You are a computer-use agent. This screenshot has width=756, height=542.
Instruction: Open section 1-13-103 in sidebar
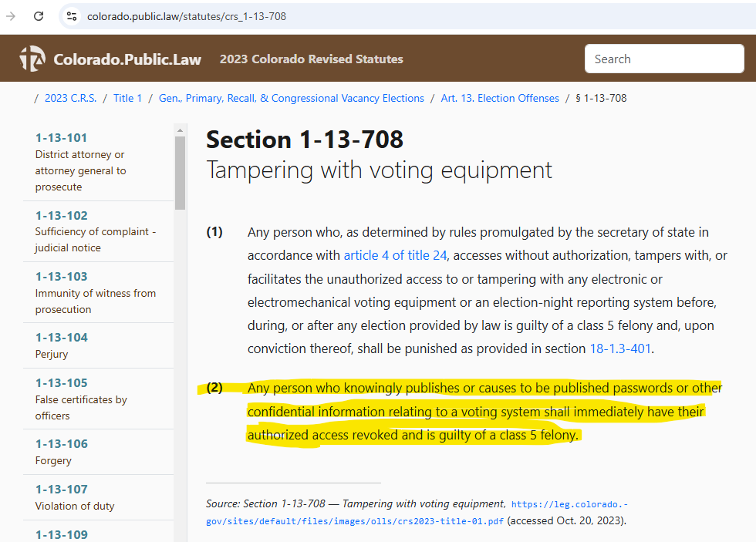coord(61,277)
